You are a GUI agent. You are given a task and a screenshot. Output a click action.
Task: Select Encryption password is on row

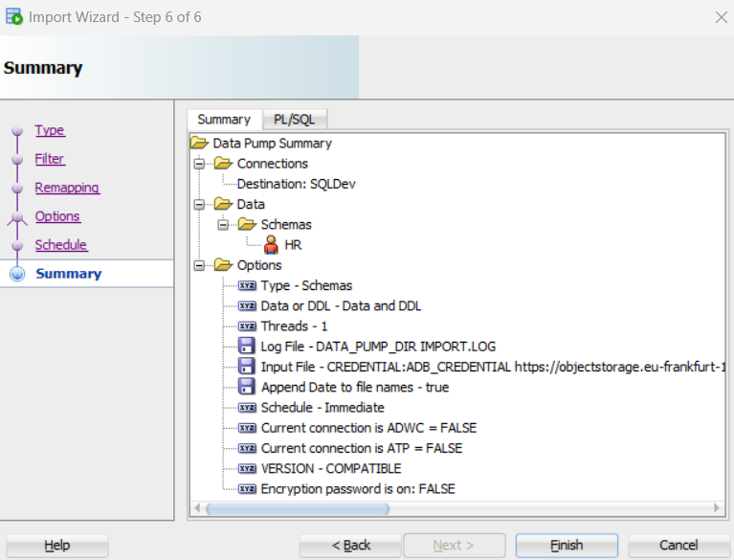tap(358, 489)
